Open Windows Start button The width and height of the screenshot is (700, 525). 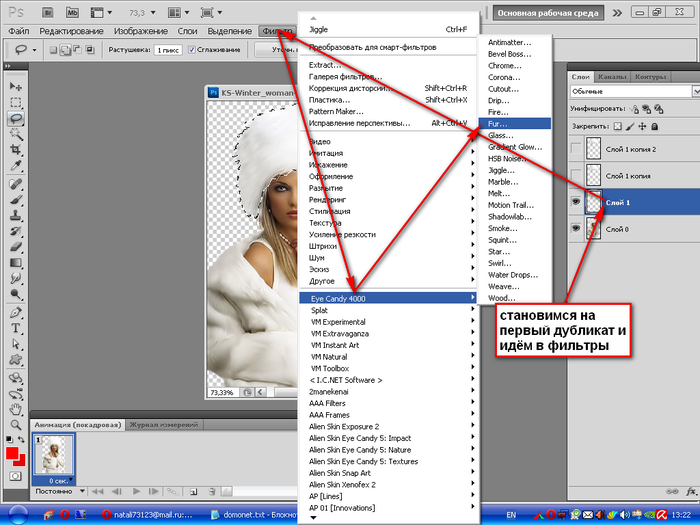click(18, 515)
